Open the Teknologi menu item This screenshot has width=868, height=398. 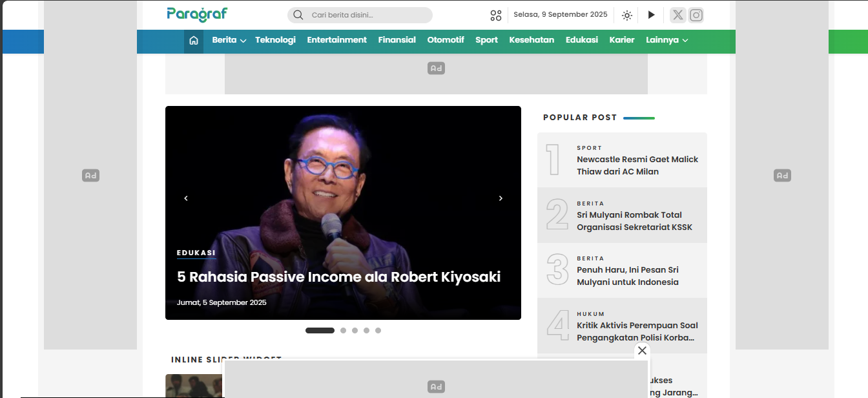pyautogui.click(x=275, y=40)
